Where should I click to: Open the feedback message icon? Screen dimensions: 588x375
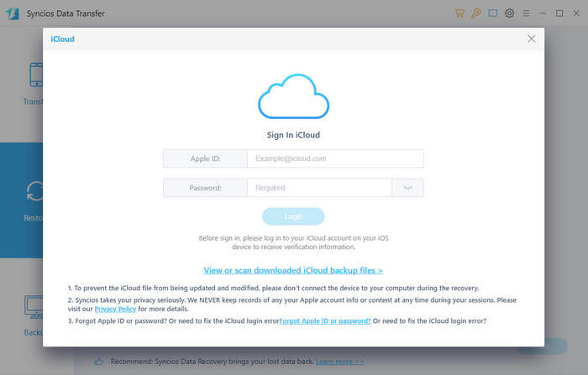click(493, 13)
